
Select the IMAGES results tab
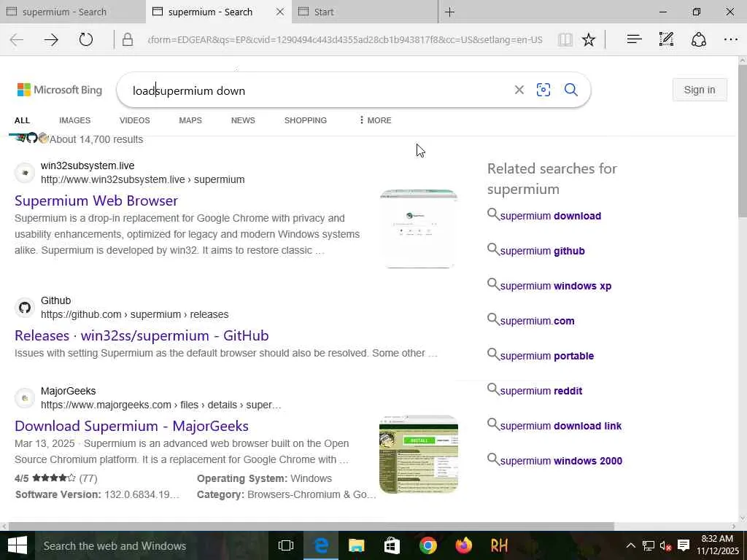click(x=75, y=120)
